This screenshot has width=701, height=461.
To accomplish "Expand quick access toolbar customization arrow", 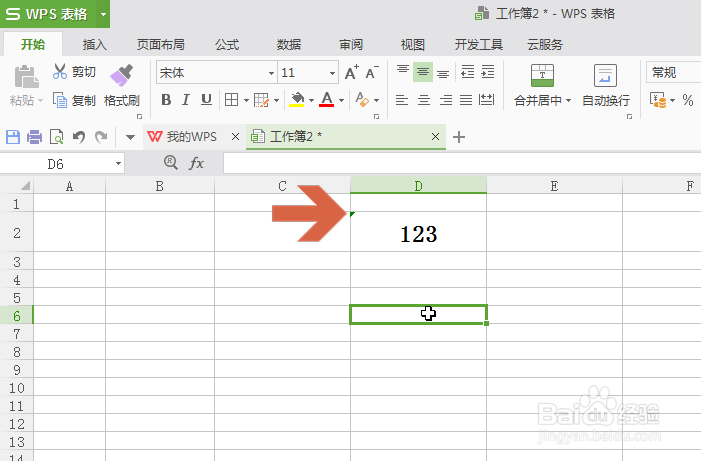I will pyautogui.click(x=130, y=137).
